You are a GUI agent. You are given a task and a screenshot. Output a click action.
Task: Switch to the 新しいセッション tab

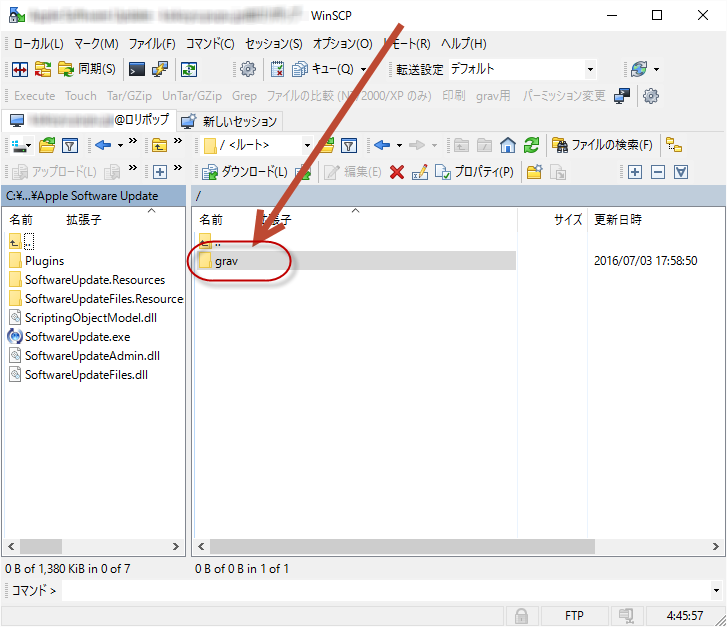point(230,121)
